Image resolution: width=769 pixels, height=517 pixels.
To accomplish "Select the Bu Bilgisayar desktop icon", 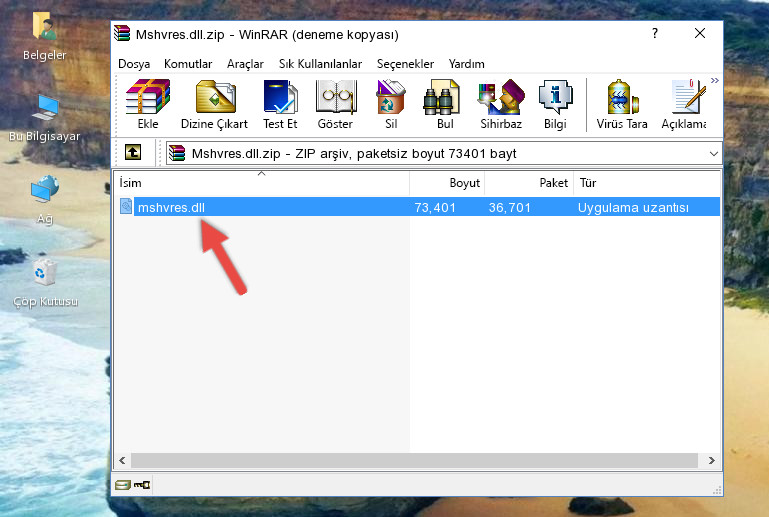I will (44, 118).
